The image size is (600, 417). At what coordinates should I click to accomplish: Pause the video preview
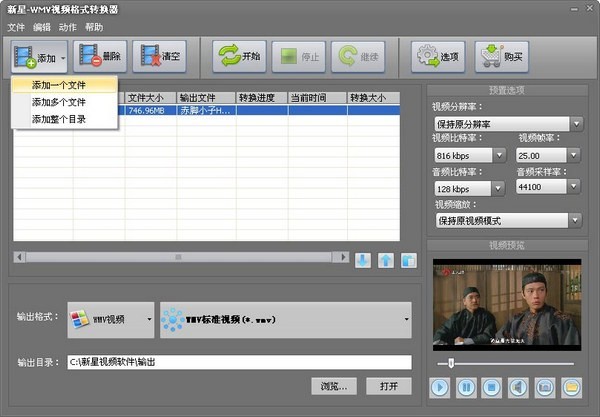click(x=466, y=386)
